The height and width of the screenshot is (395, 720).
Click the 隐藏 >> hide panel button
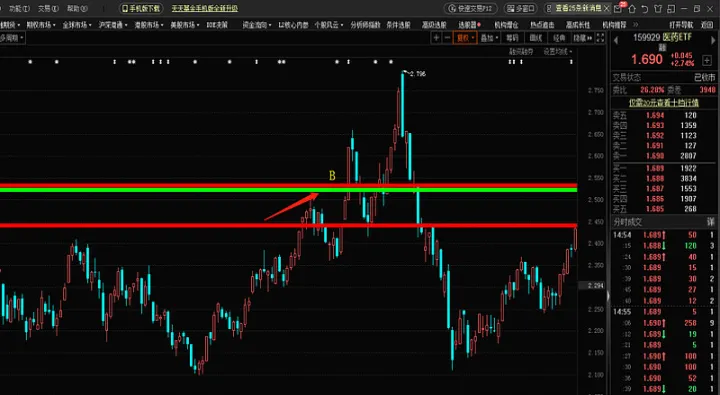tap(583, 38)
